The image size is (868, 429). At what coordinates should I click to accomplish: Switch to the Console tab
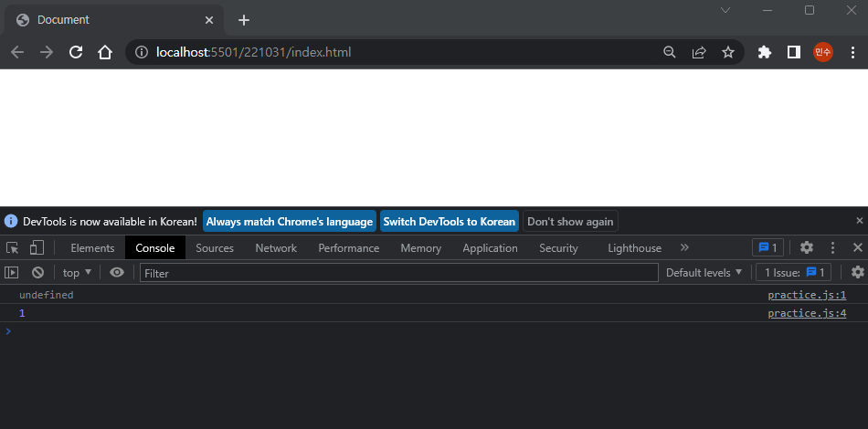pyautogui.click(x=155, y=248)
